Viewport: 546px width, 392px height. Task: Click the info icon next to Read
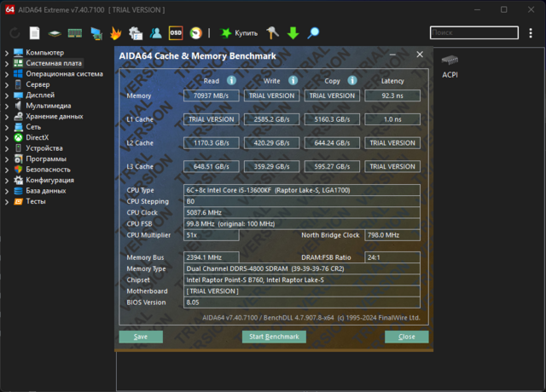[231, 81]
